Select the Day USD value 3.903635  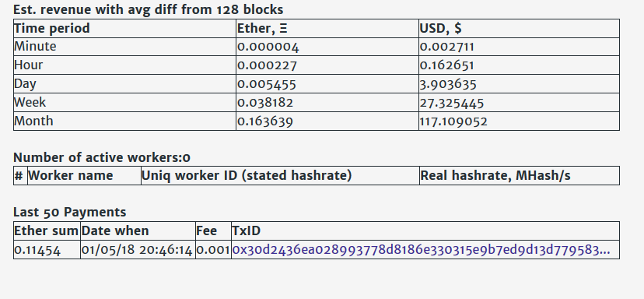pyautogui.click(x=448, y=84)
